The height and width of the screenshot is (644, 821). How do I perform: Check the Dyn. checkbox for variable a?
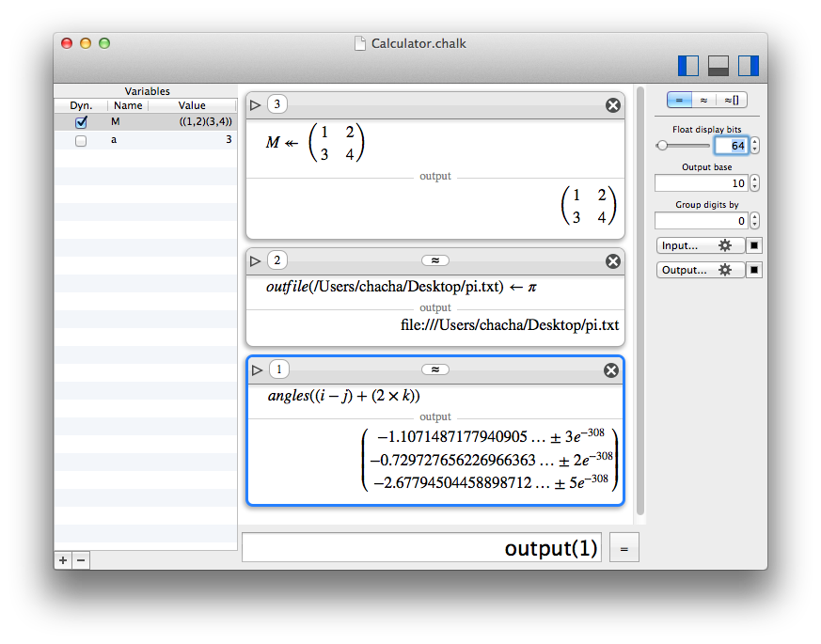[x=81, y=140]
